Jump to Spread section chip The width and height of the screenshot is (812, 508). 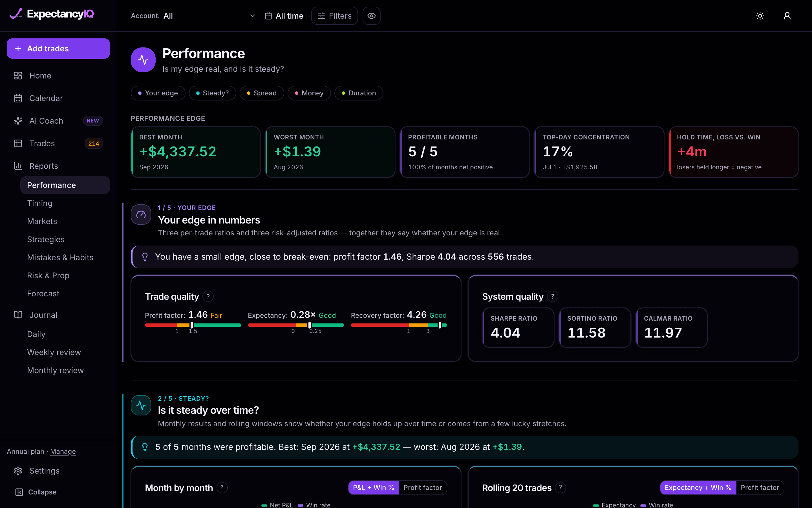click(x=262, y=93)
